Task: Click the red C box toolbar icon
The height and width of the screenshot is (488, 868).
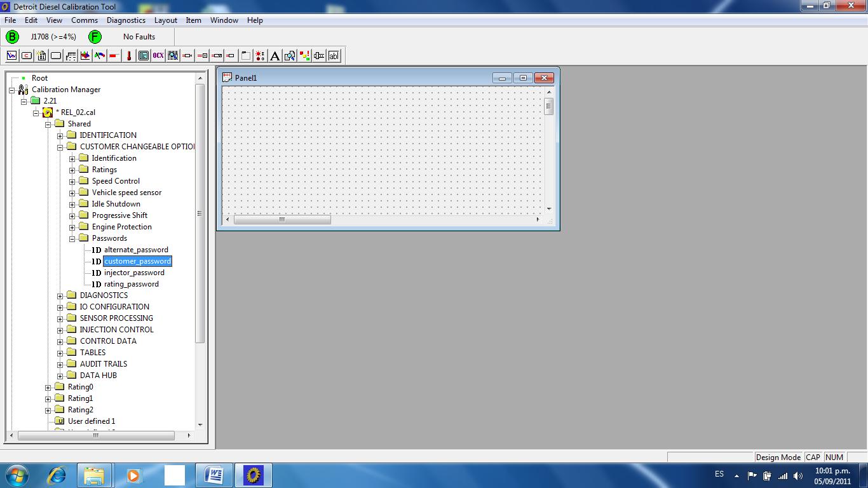Action: point(27,55)
